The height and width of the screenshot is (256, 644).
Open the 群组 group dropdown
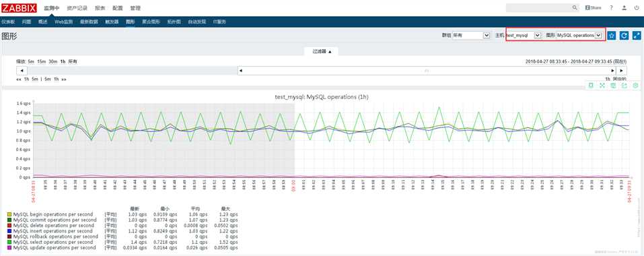471,36
